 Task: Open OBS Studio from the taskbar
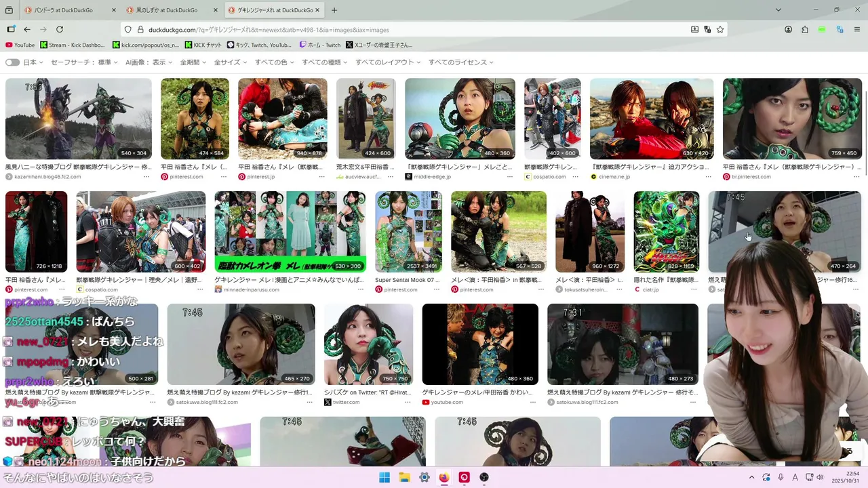[484, 477]
